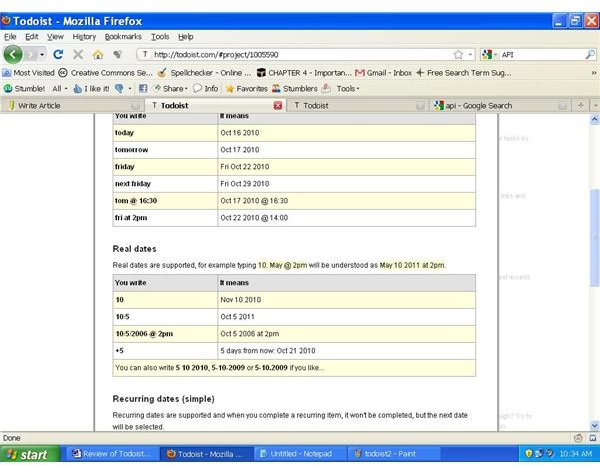Open Spellchecker - Online bookmark

[204, 73]
